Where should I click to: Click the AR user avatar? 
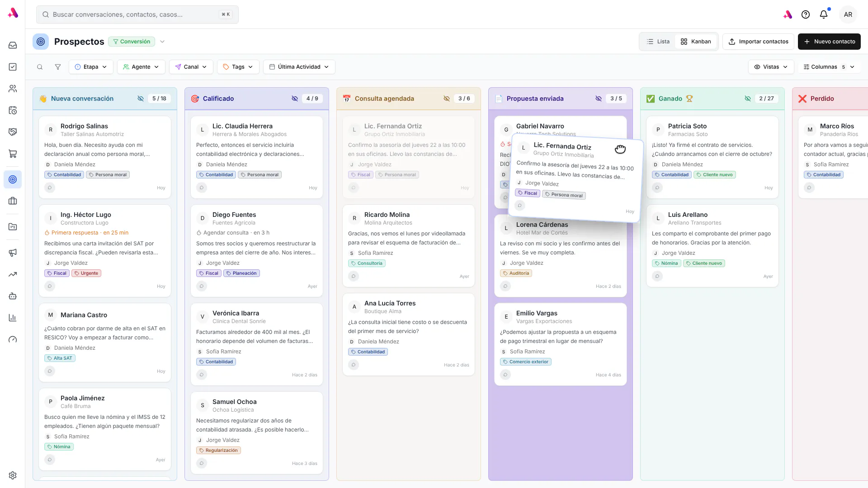tap(848, 14)
